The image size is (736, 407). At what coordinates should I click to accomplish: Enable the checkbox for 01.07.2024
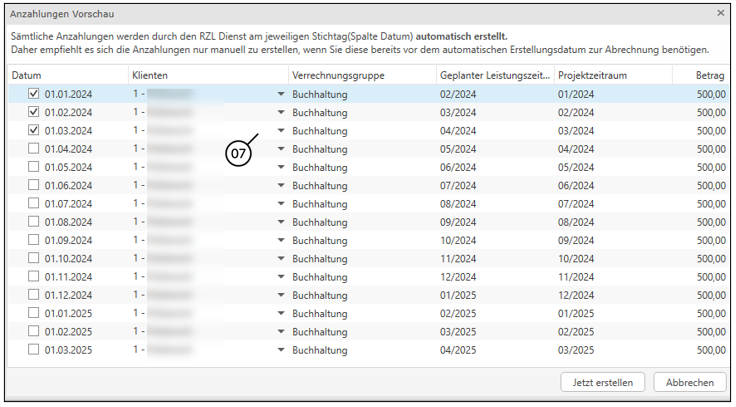(34, 203)
